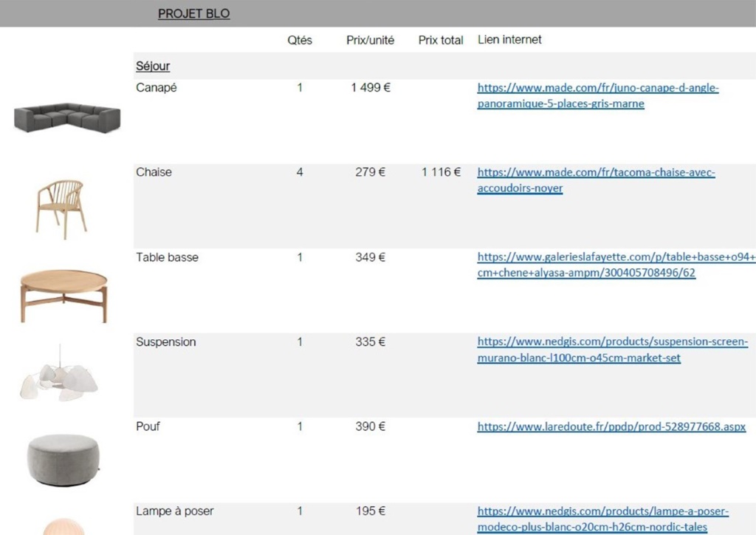Click the gray corner sofa image
The width and height of the screenshot is (756, 535).
click(67, 117)
